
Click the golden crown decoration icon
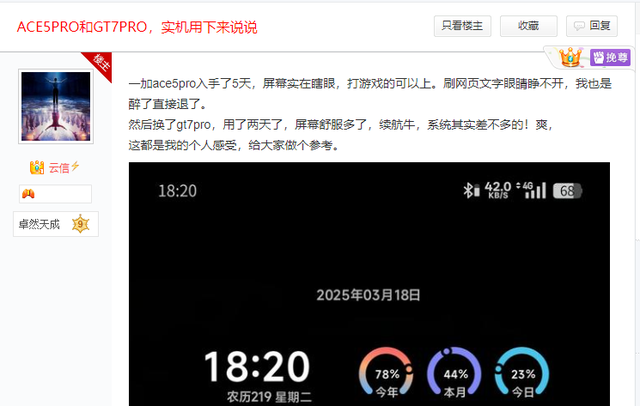pyautogui.click(x=570, y=57)
